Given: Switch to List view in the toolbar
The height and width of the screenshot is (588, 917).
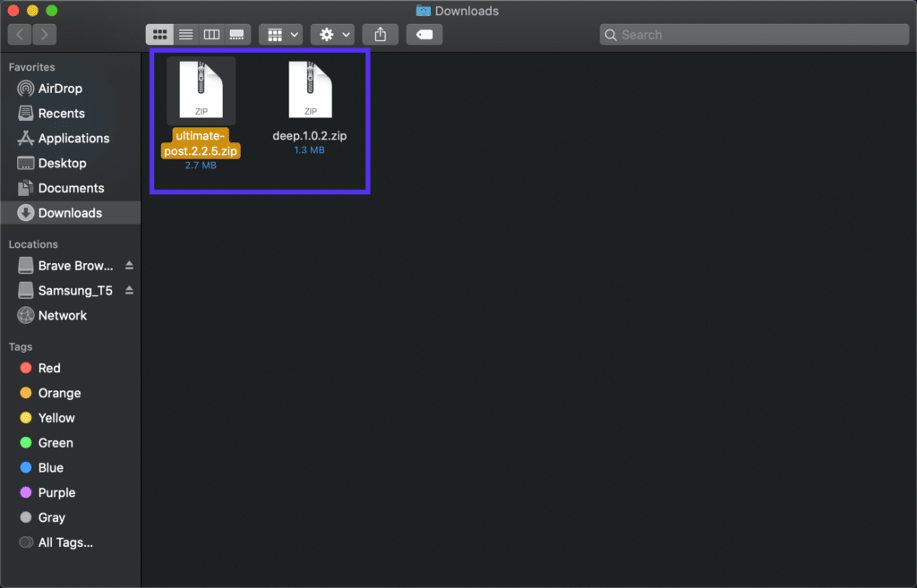Looking at the screenshot, I should click(x=185, y=34).
